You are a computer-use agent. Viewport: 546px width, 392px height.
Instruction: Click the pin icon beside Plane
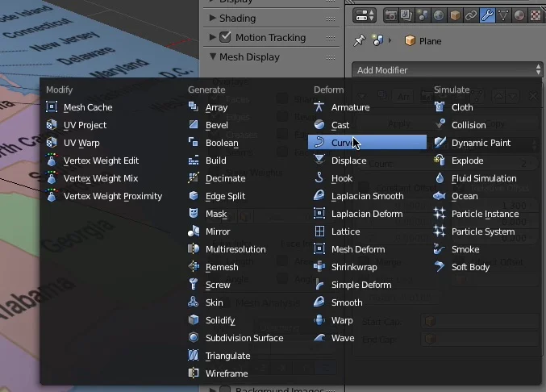click(360, 40)
